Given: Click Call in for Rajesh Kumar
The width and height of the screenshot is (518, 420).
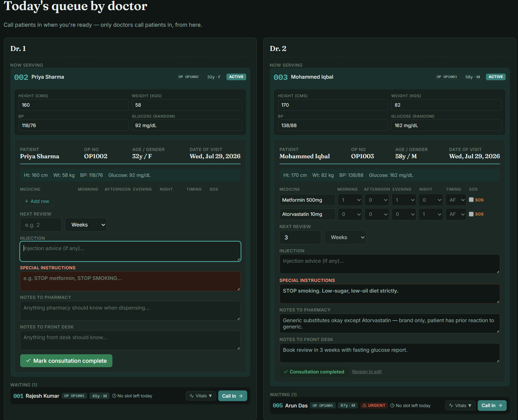Looking at the screenshot, I should tap(232, 396).
